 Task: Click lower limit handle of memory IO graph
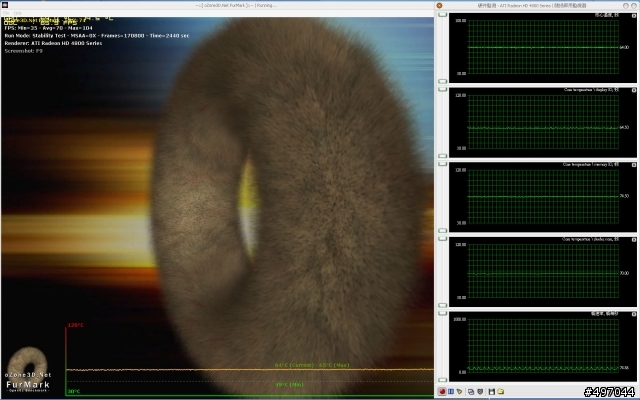click(442, 231)
